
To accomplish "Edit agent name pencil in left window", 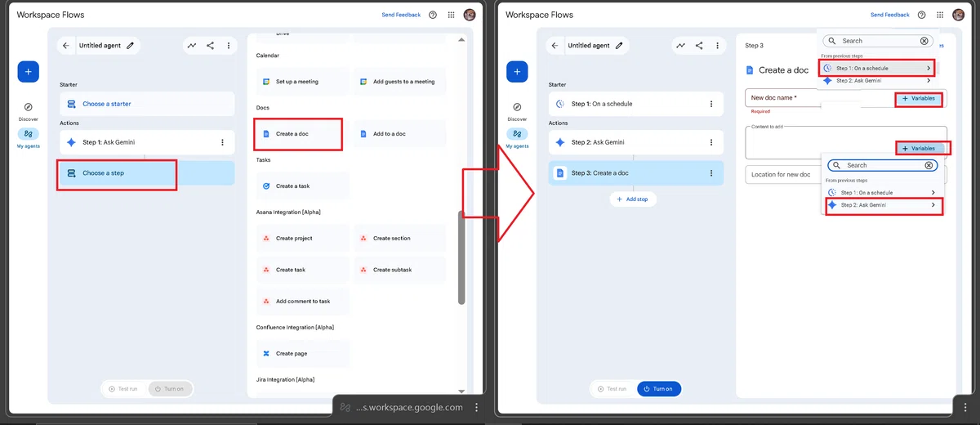I will pyautogui.click(x=131, y=46).
